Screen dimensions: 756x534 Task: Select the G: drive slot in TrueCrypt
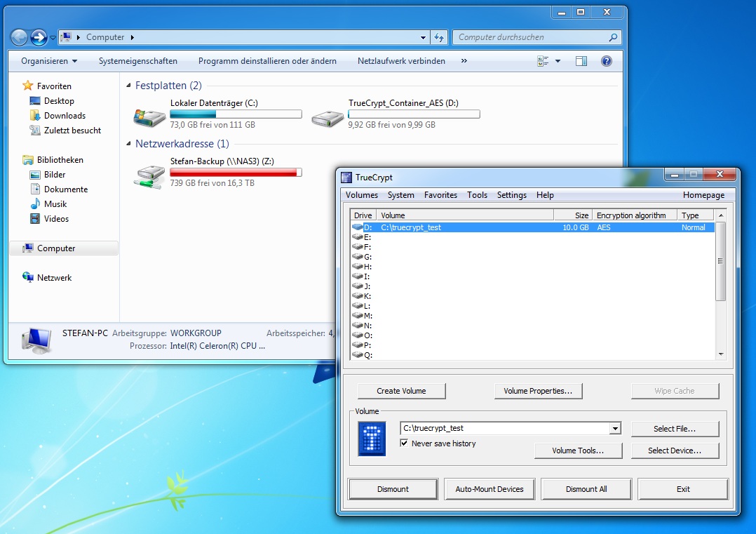pyautogui.click(x=362, y=257)
